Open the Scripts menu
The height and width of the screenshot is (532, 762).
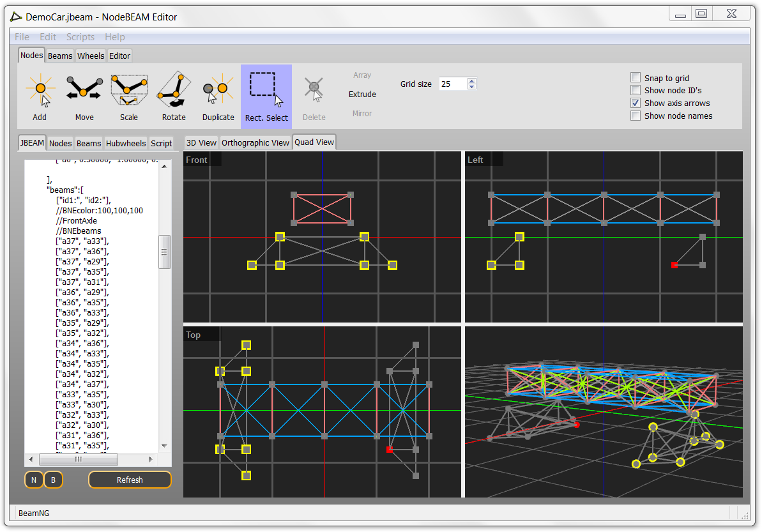coord(80,37)
